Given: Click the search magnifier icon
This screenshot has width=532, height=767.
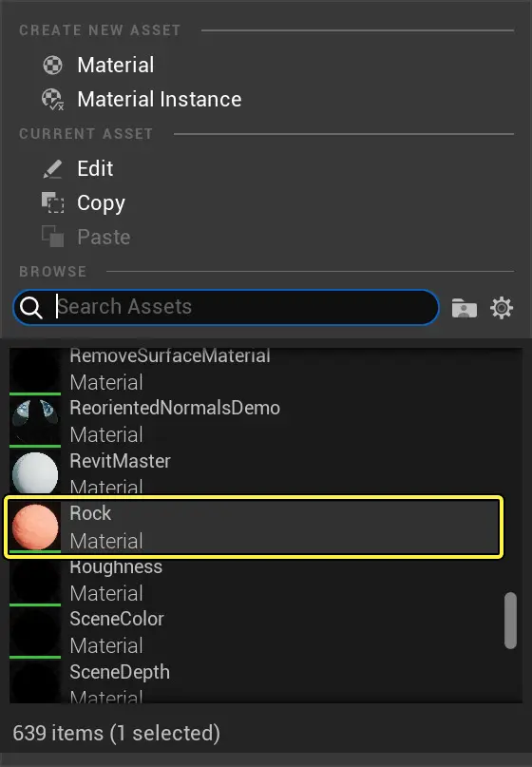Looking at the screenshot, I should [x=31, y=308].
